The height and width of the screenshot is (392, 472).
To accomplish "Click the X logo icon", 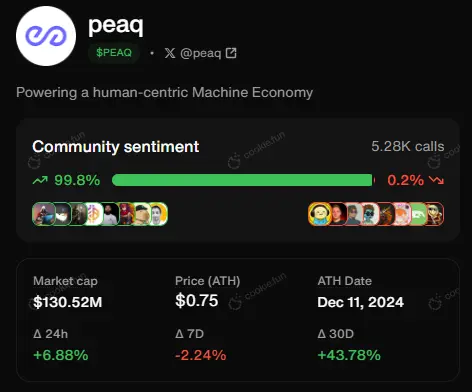I will (x=170, y=53).
